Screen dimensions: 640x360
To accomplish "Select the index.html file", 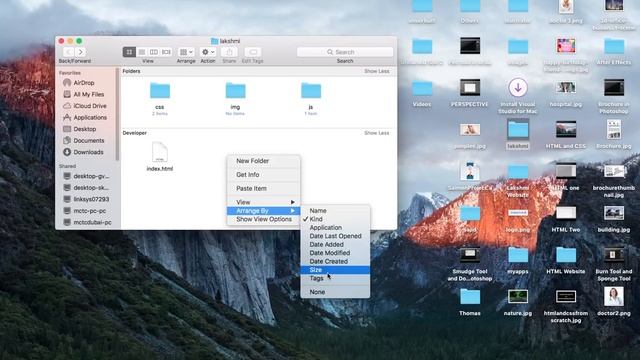I will click(160, 152).
